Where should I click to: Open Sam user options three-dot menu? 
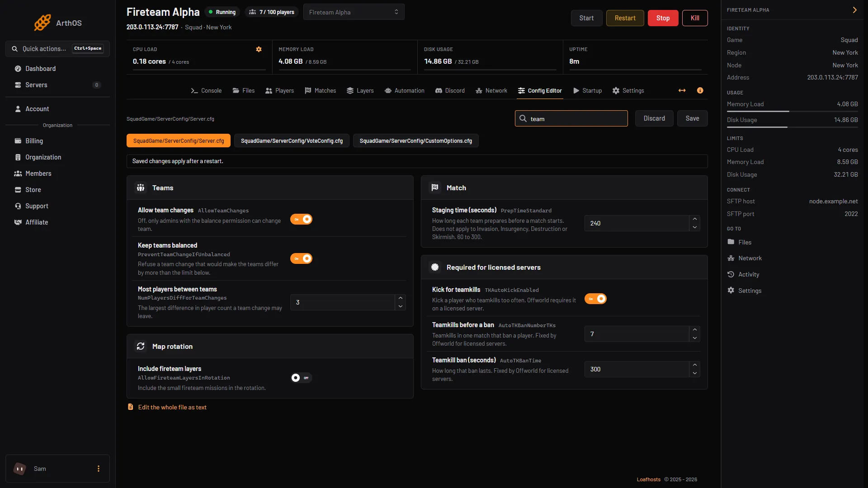point(98,469)
